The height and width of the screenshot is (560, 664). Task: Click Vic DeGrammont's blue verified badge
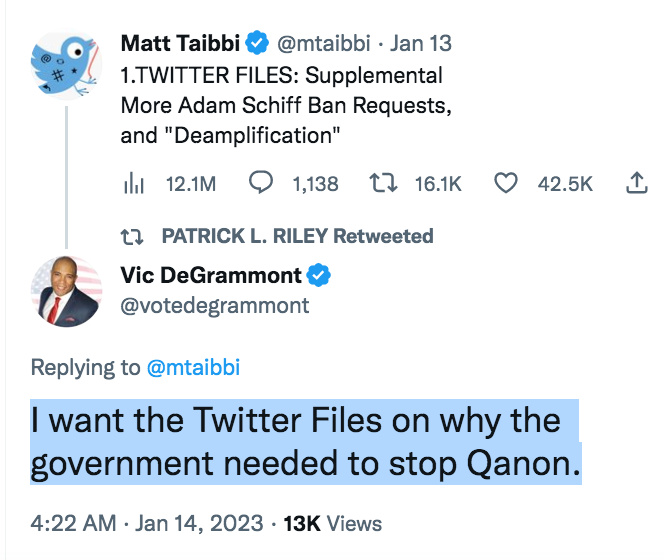(x=318, y=275)
